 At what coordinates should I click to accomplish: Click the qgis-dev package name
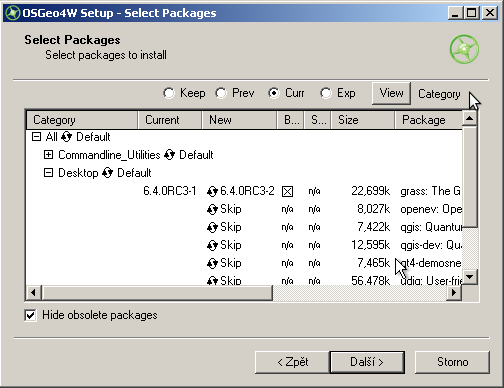coord(431,245)
